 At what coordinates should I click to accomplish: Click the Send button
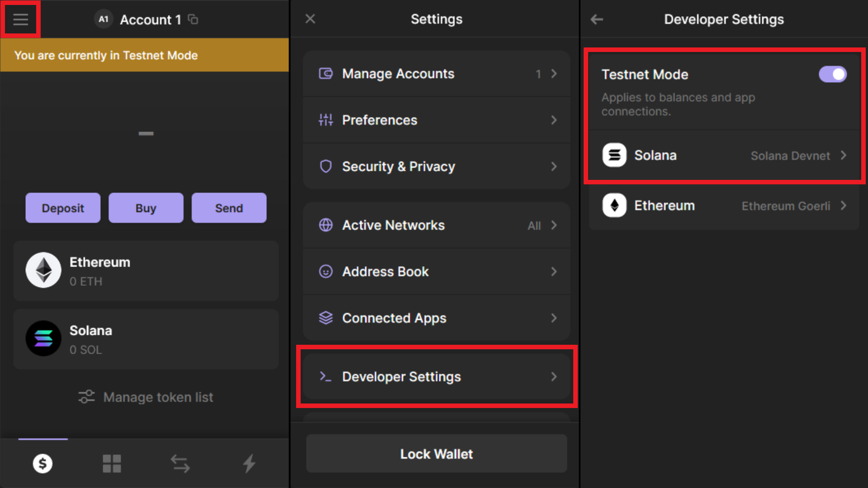tap(229, 208)
